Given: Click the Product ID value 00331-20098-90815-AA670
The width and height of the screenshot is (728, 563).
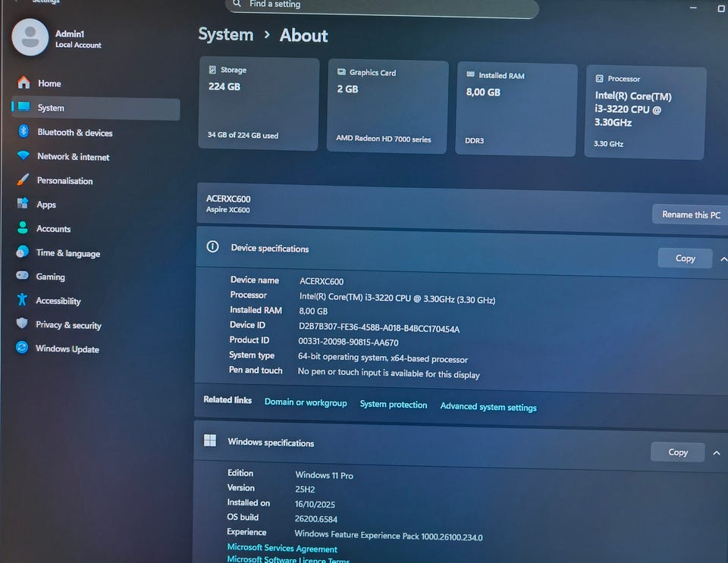Looking at the screenshot, I should (348, 342).
